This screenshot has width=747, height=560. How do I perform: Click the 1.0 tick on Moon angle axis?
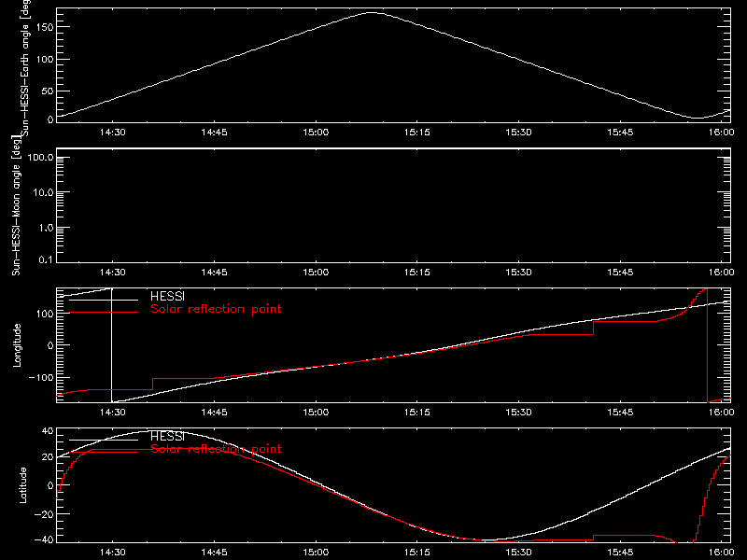pos(46,228)
